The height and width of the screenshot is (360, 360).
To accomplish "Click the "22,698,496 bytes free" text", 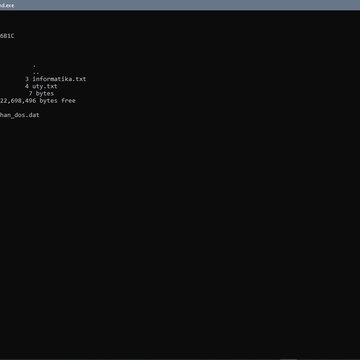I will 38,101.
